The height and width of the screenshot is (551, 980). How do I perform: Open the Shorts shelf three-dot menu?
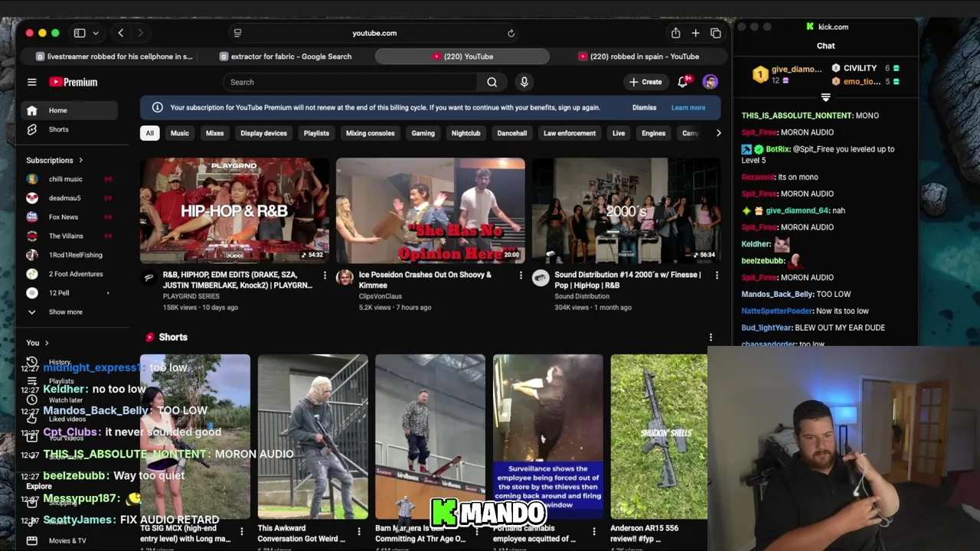(x=710, y=337)
